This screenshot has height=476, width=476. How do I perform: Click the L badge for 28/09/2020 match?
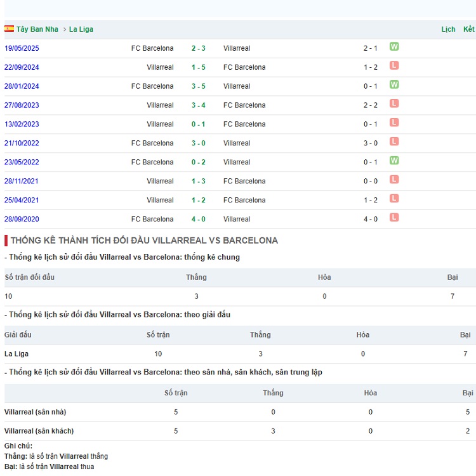pyautogui.click(x=394, y=218)
